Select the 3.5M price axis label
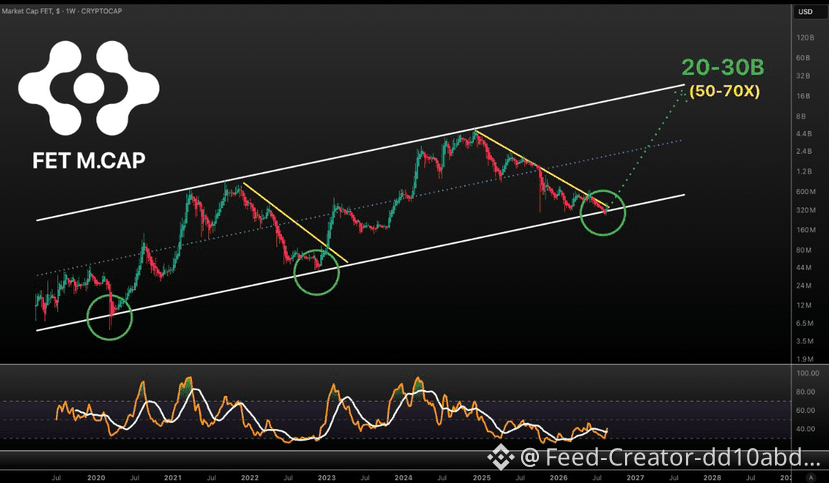Viewport: 829px width, 483px height. [x=805, y=341]
